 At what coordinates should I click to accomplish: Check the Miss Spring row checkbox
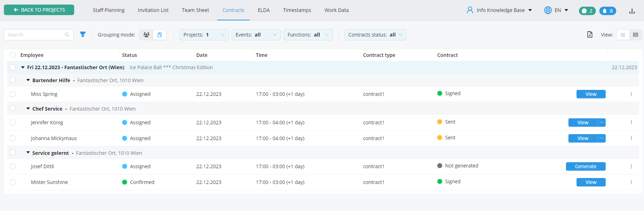[x=13, y=94]
